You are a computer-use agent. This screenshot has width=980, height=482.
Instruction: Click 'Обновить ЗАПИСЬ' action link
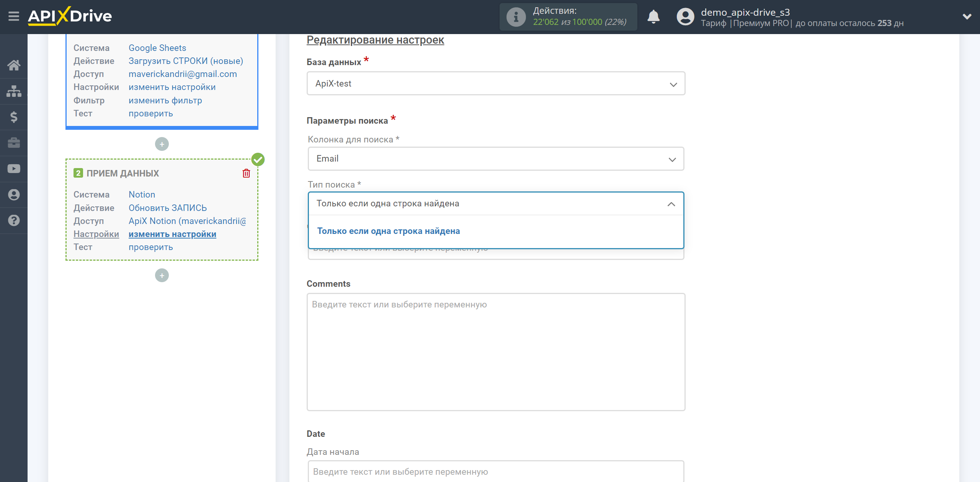167,208
